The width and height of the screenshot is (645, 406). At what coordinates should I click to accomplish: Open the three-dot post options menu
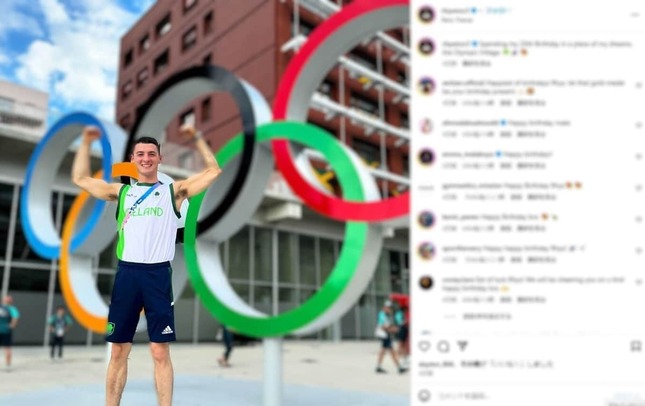635,14
